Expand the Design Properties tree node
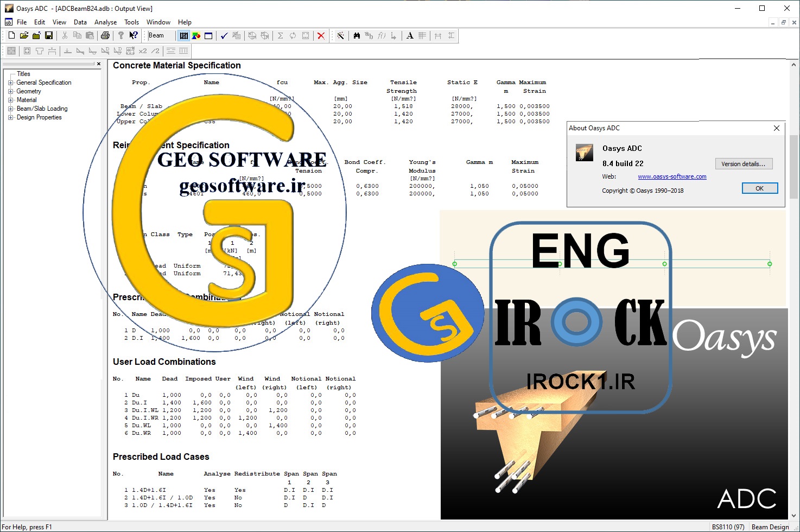Screen dimensions: 800x532 tap(10, 117)
